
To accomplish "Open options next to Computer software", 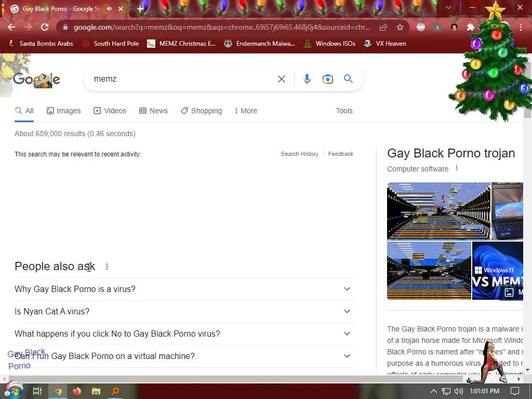I will tap(457, 168).
